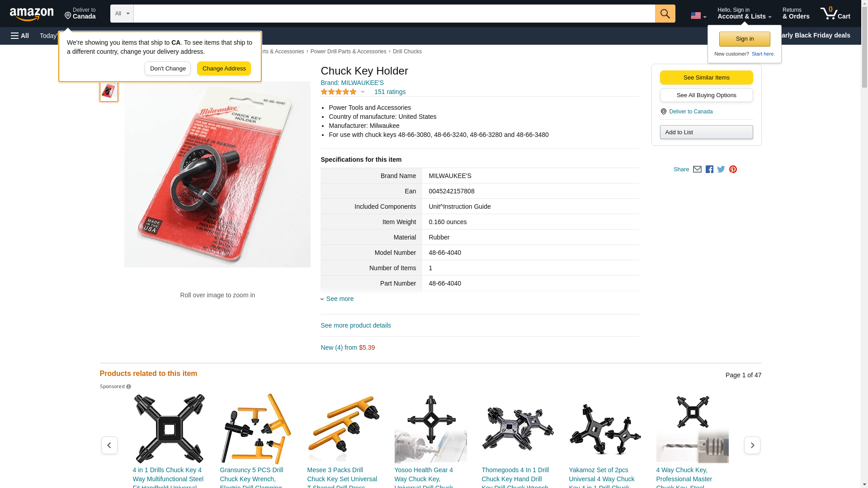The width and height of the screenshot is (868, 488).
Task: Click inside the Amazon search field
Action: 394,14
